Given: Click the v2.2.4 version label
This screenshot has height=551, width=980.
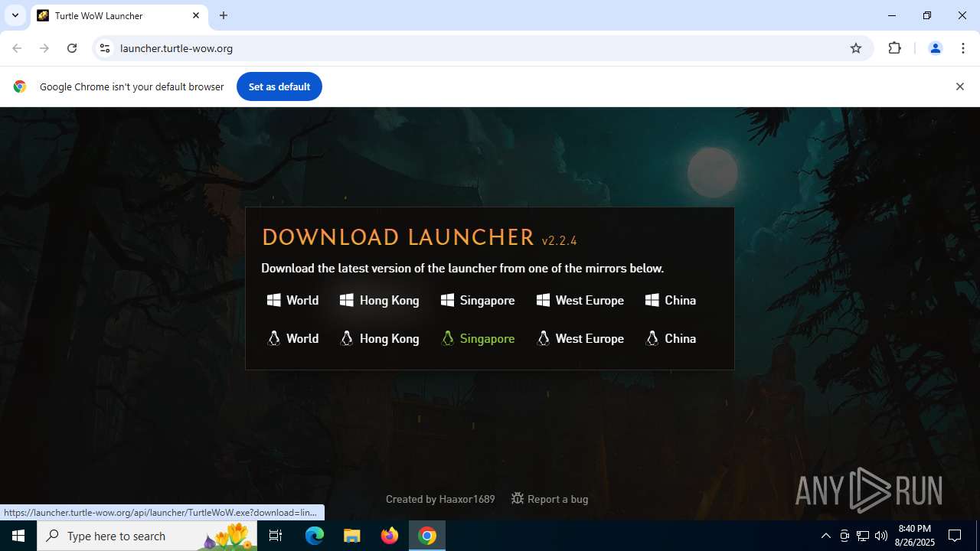Looking at the screenshot, I should point(559,240).
